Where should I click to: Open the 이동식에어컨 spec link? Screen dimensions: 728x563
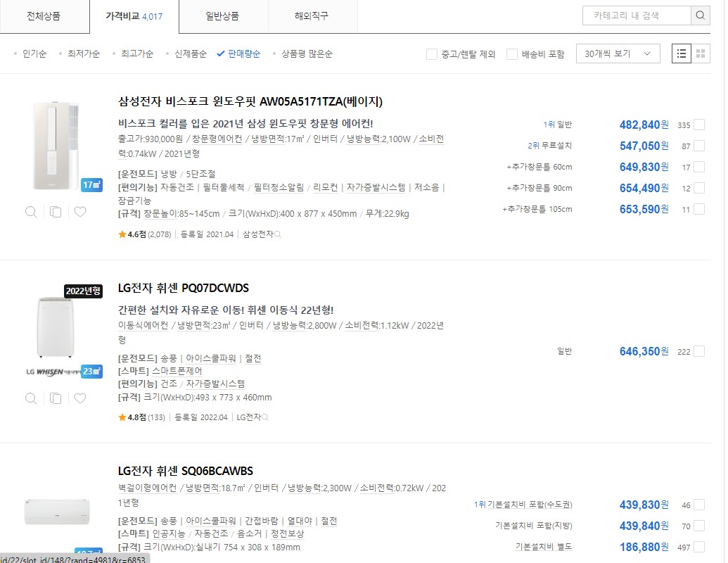pos(143,326)
